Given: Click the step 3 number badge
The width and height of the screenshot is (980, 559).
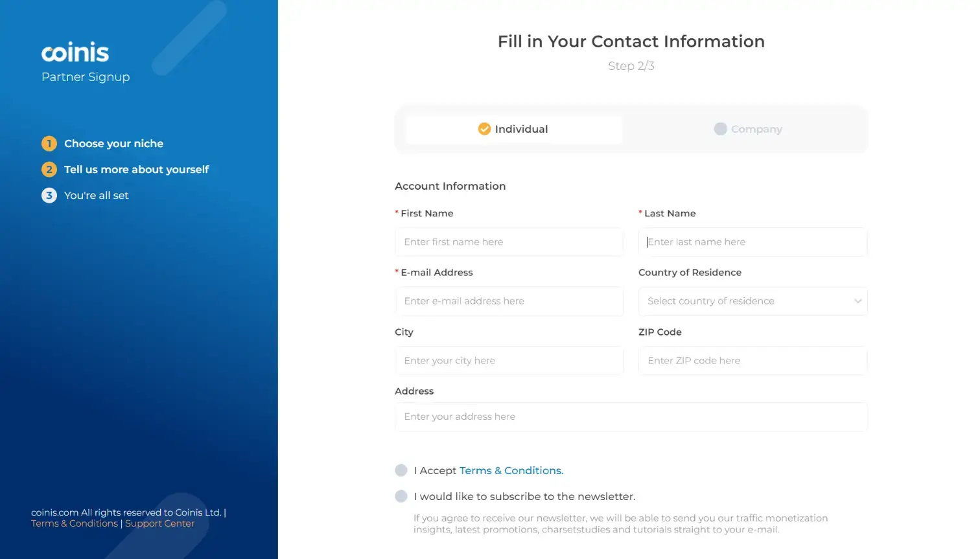Looking at the screenshot, I should tap(49, 196).
